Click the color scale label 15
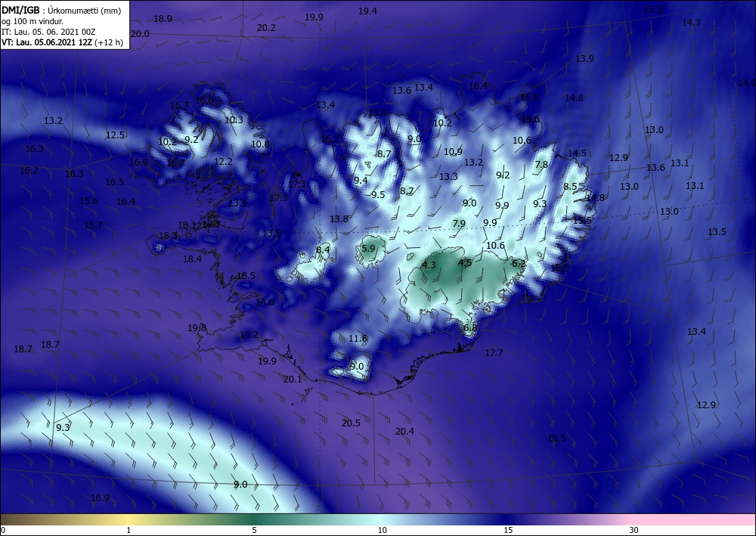Viewport: 756px width, 536px height. point(508,530)
